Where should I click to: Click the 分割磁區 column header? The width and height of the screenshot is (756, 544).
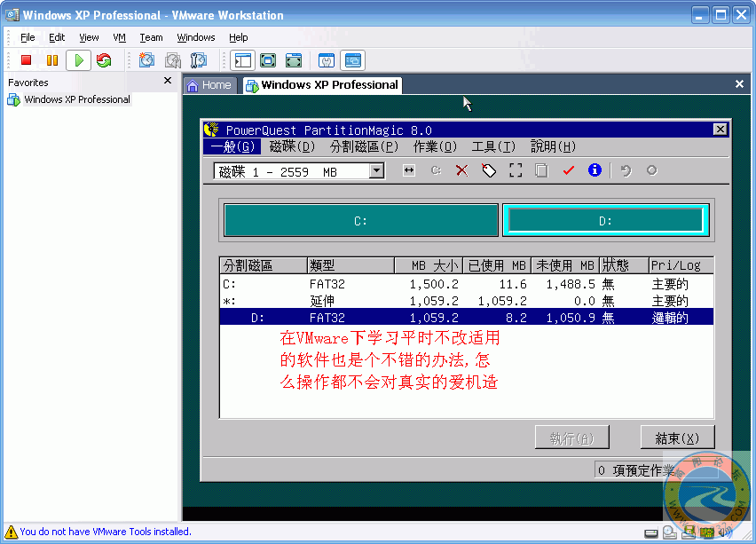tap(264, 265)
